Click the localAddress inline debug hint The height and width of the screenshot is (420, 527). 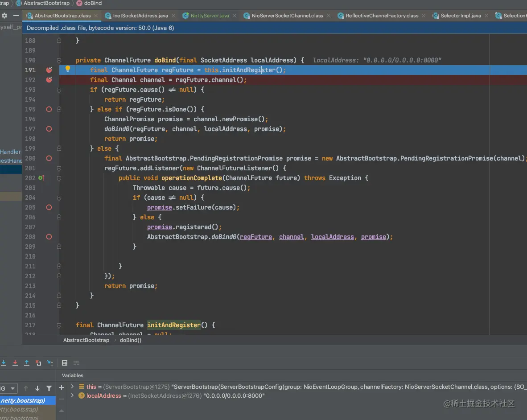click(377, 61)
